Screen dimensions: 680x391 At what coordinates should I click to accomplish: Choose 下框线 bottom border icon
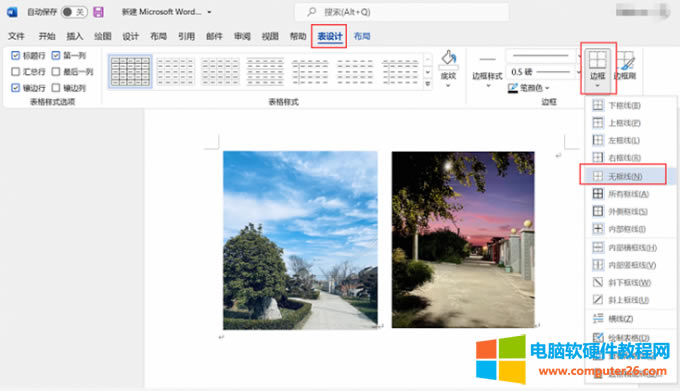(598, 105)
